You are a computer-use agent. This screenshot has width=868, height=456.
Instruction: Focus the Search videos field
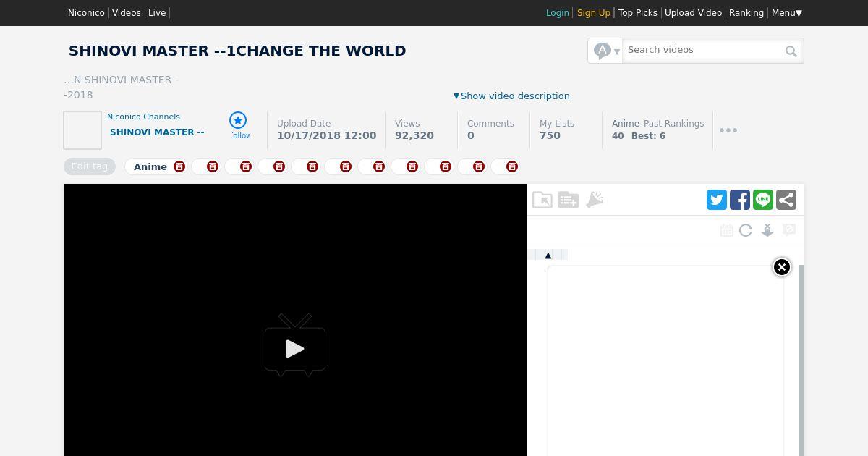(x=702, y=50)
